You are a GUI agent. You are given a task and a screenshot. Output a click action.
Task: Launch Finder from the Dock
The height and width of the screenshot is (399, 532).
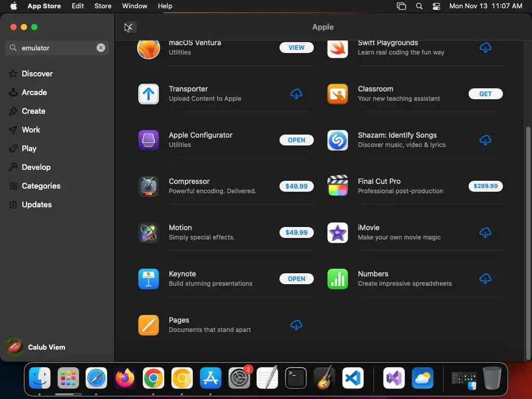coord(39,378)
